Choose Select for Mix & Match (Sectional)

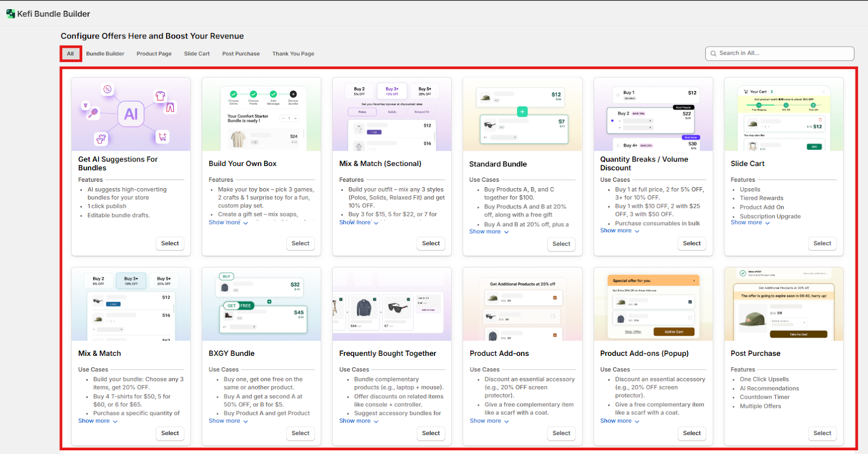tap(431, 244)
